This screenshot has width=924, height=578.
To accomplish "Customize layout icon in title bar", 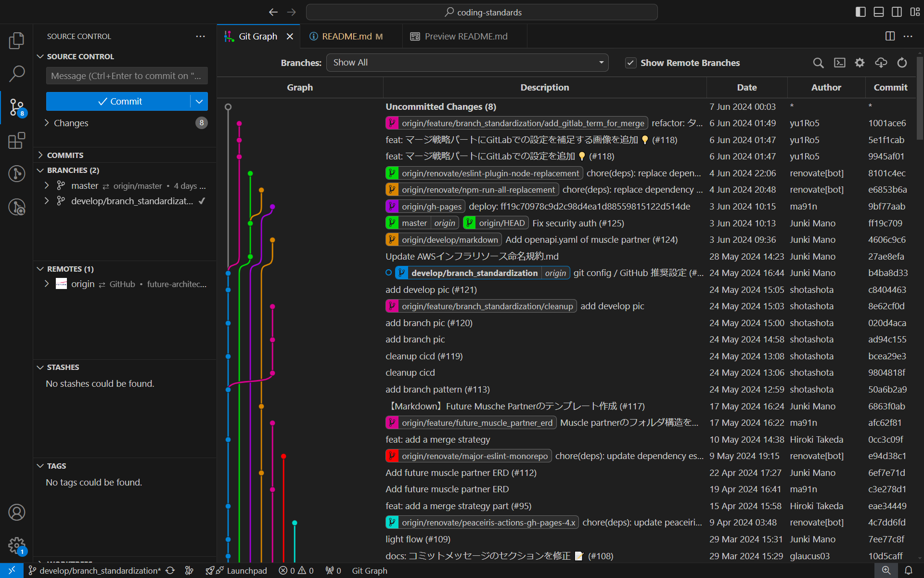I will (915, 12).
